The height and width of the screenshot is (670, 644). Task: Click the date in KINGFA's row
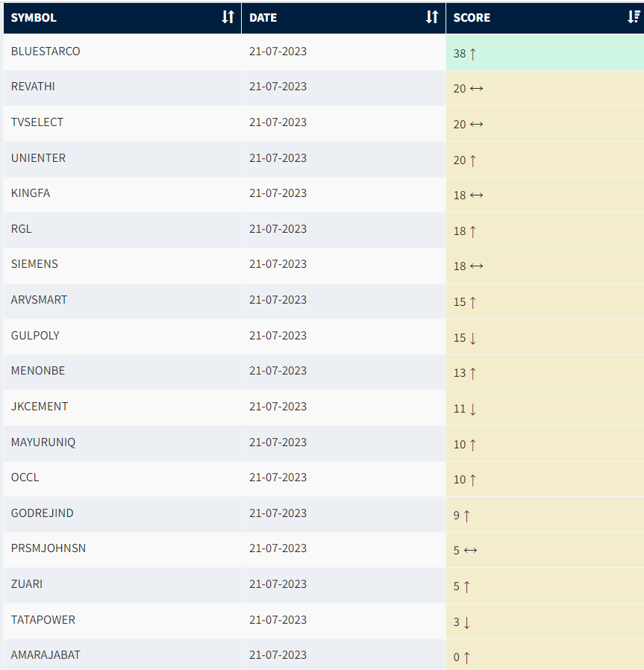278,193
